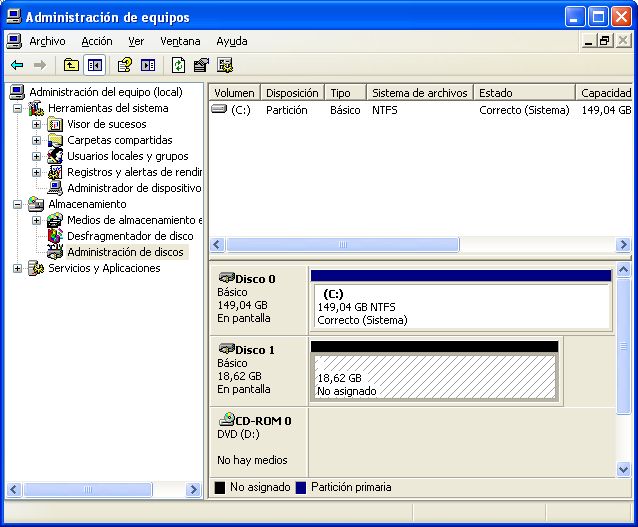Click the Refresh toolbar icon
Screen dimensions: 638x527
pos(178,65)
